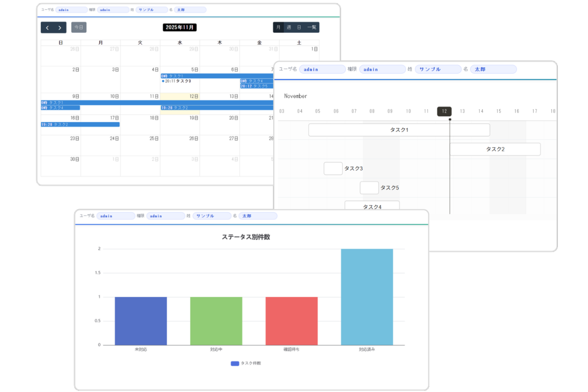The height and width of the screenshot is (392, 588).
Task: Click the red 確認待ち bar
Action: pos(291,321)
